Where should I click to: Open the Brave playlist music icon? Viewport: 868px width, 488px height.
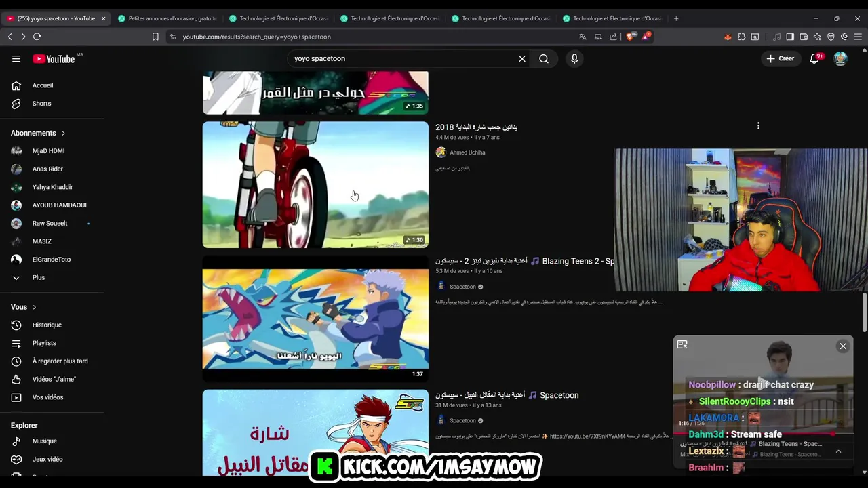tap(777, 37)
